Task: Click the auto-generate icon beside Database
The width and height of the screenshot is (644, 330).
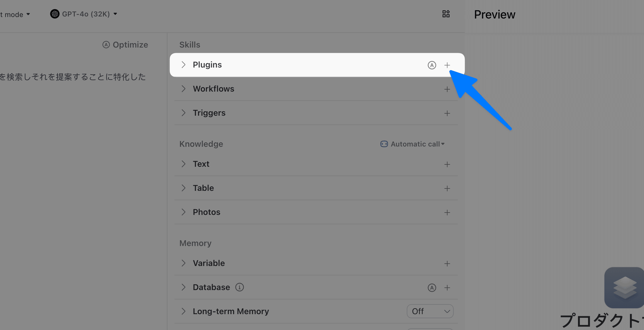Action: (432, 288)
